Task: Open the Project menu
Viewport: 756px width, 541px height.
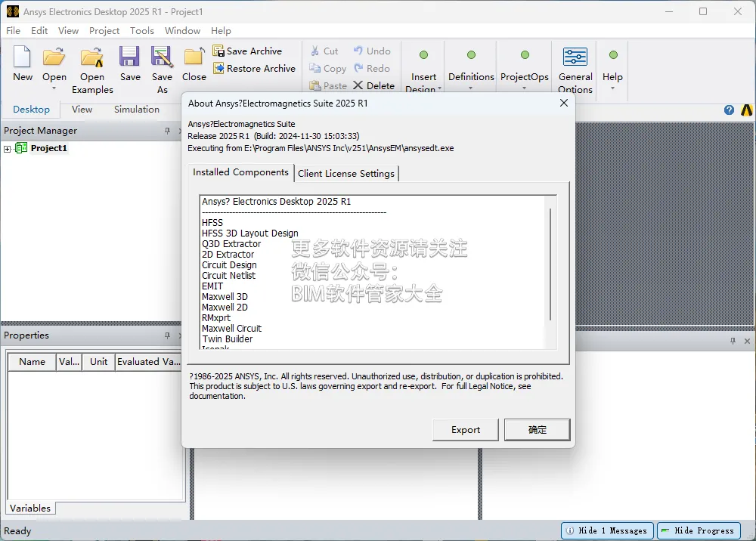Action: pyautogui.click(x=104, y=31)
